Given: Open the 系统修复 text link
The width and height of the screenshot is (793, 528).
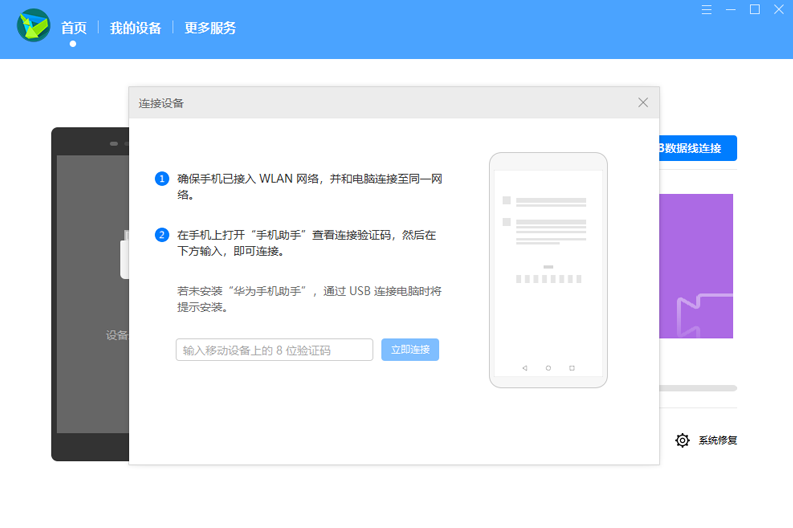Looking at the screenshot, I should (718, 440).
